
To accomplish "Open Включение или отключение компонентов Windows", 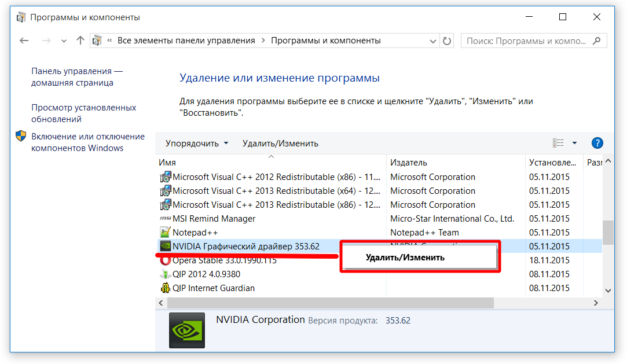I will click(88, 142).
